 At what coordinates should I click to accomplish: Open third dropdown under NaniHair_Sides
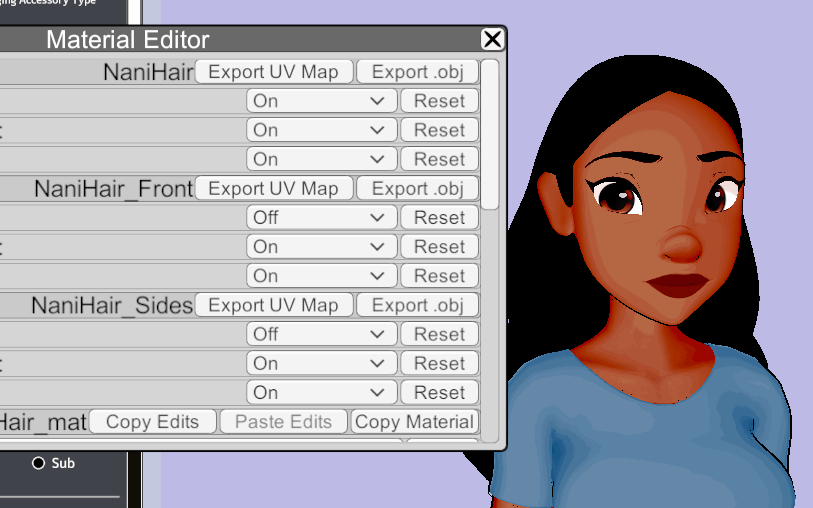click(x=321, y=392)
